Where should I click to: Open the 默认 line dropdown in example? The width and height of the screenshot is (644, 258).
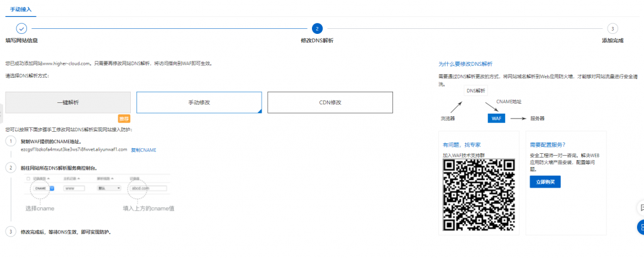(109, 188)
